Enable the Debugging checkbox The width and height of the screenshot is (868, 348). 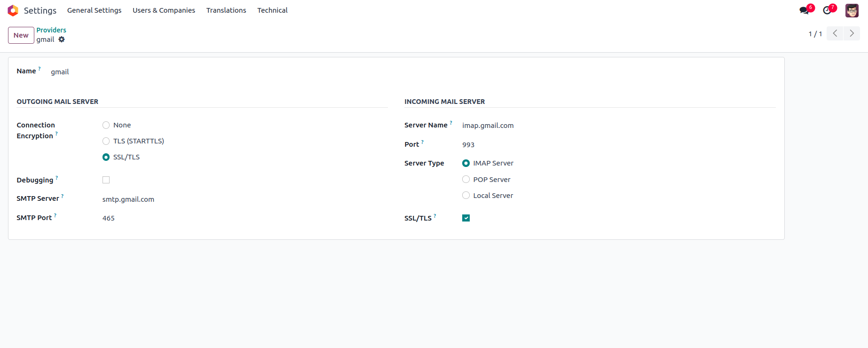(x=106, y=180)
